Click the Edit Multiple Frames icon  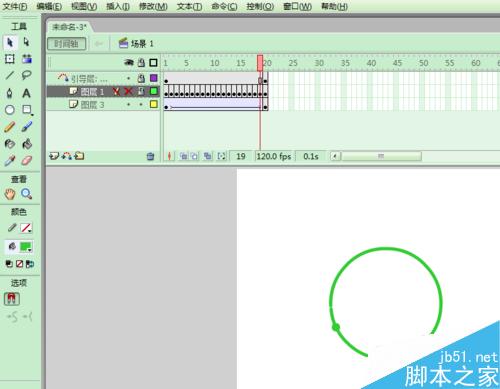pos(207,156)
